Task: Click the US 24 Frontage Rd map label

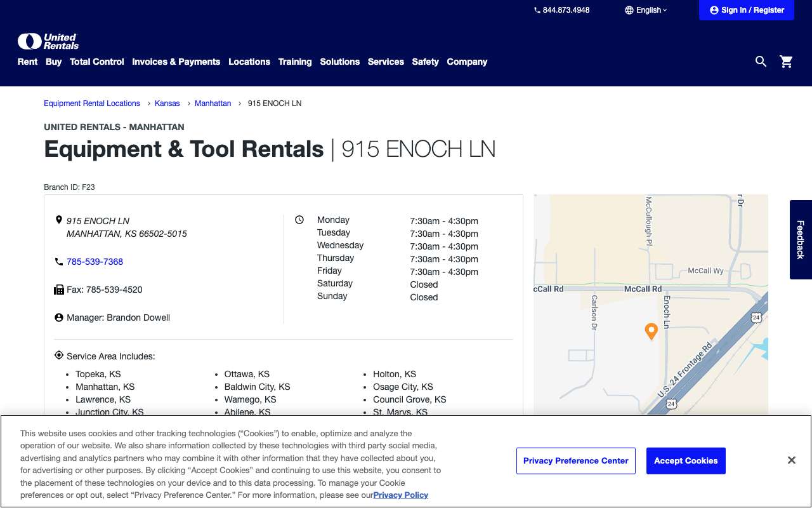Action: point(686,371)
